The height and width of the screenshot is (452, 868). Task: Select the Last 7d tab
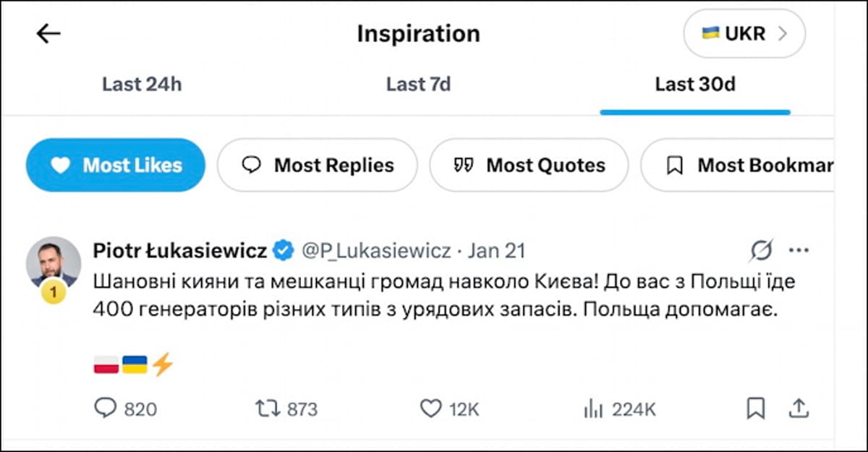419,84
